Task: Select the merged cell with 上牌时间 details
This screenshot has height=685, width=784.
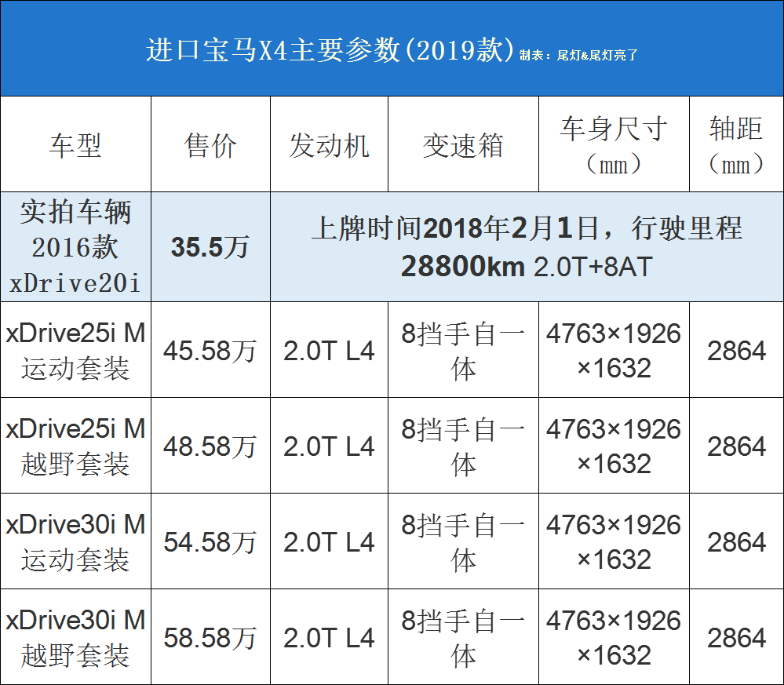Action: 526,247
